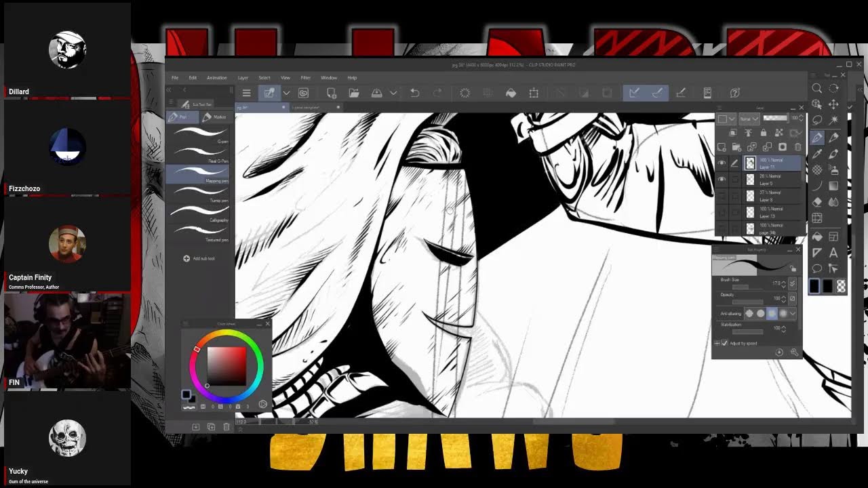Select the Auto select wand tool
The height and width of the screenshot is (488, 868).
coord(833,120)
